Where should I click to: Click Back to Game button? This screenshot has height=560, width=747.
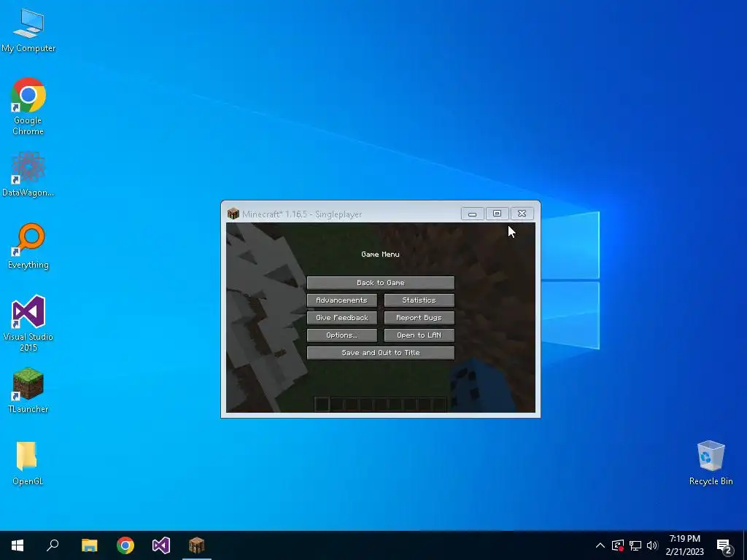[x=381, y=282]
